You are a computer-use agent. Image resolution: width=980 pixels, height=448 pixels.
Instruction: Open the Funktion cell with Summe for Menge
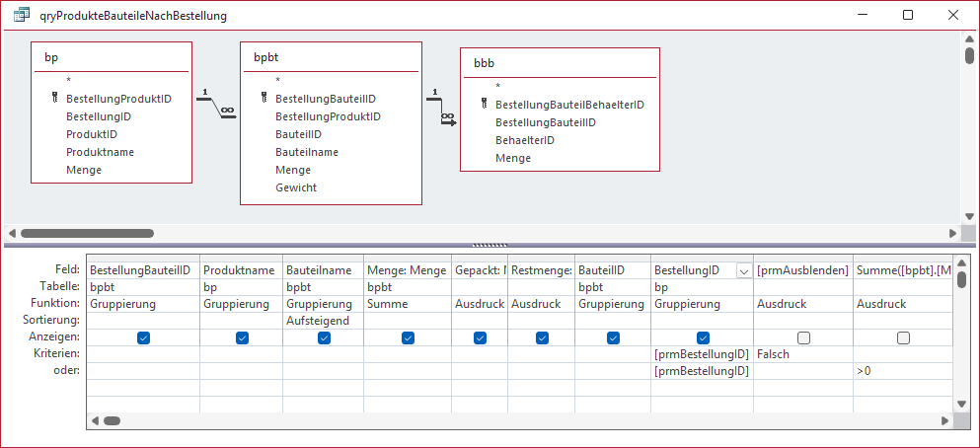pyautogui.click(x=408, y=304)
